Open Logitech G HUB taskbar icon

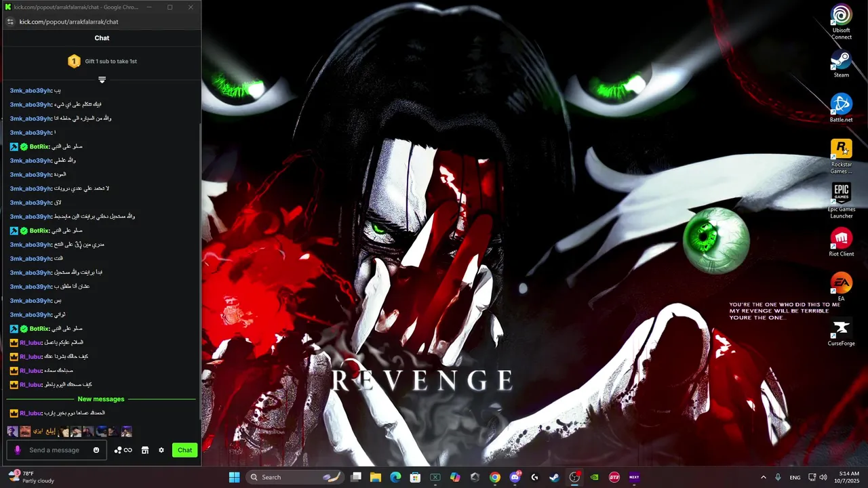[534, 477]
